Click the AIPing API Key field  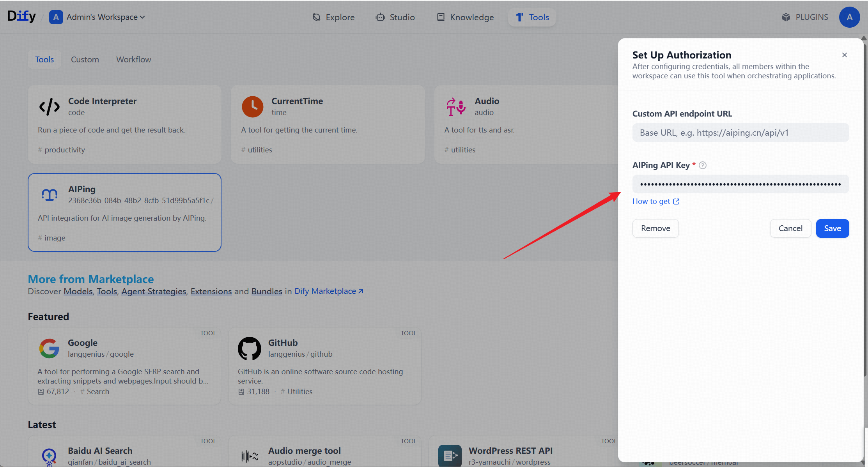pyautogui.click(x=740, y=184)
